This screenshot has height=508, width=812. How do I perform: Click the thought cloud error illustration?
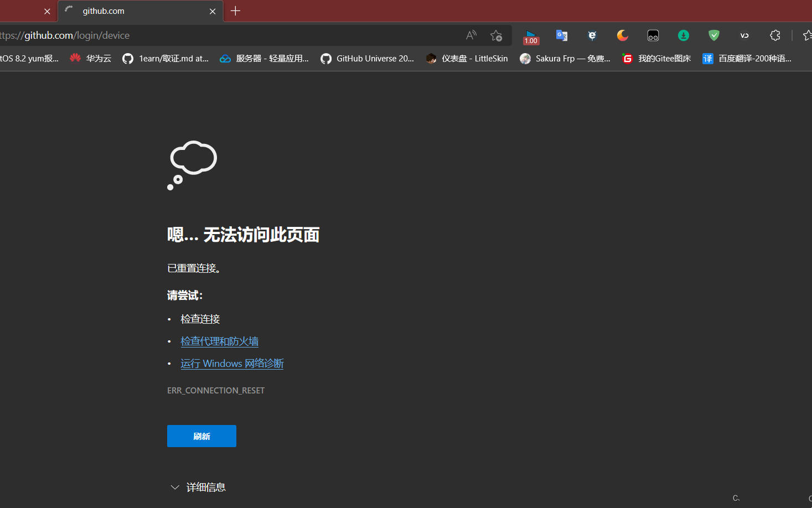(192, 165)
